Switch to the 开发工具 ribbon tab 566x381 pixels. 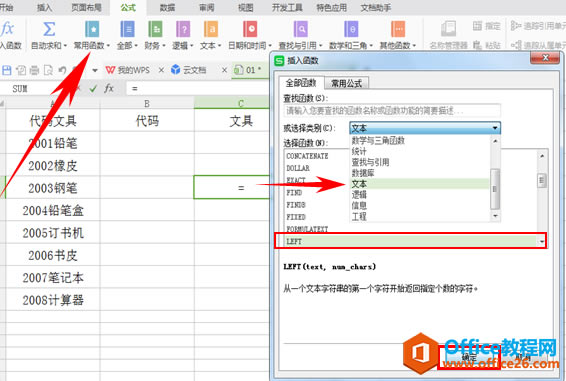(287, 8)
